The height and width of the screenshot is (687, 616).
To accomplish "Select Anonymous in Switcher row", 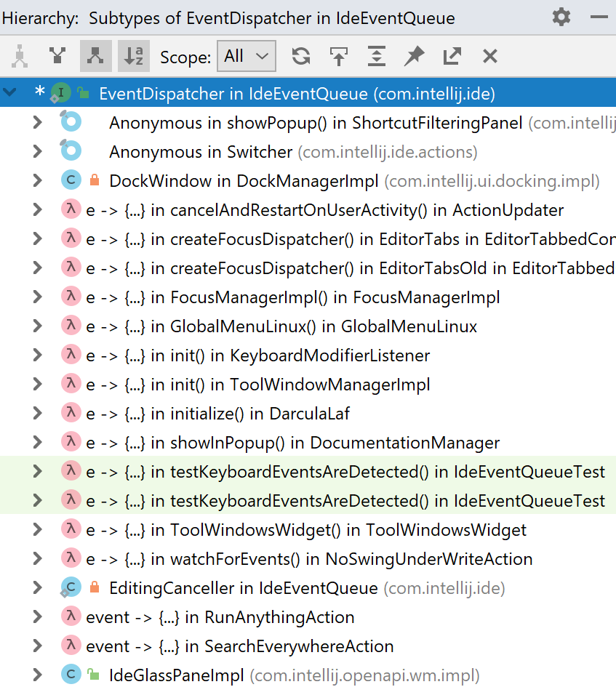I will 308,151.
